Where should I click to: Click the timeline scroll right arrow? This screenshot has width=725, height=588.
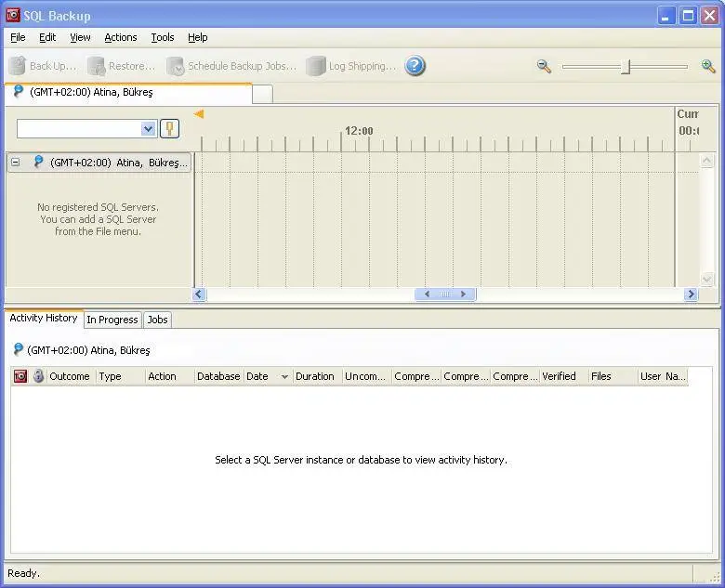[x=691, y=294]
